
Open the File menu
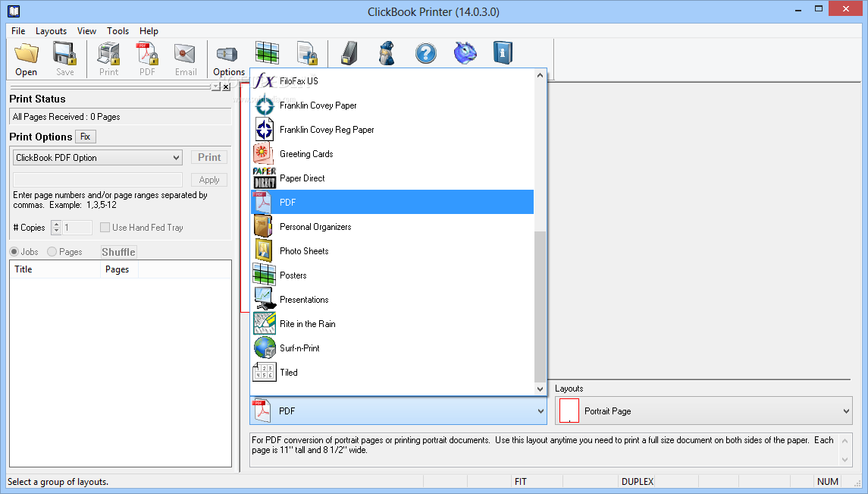[18, 31]
